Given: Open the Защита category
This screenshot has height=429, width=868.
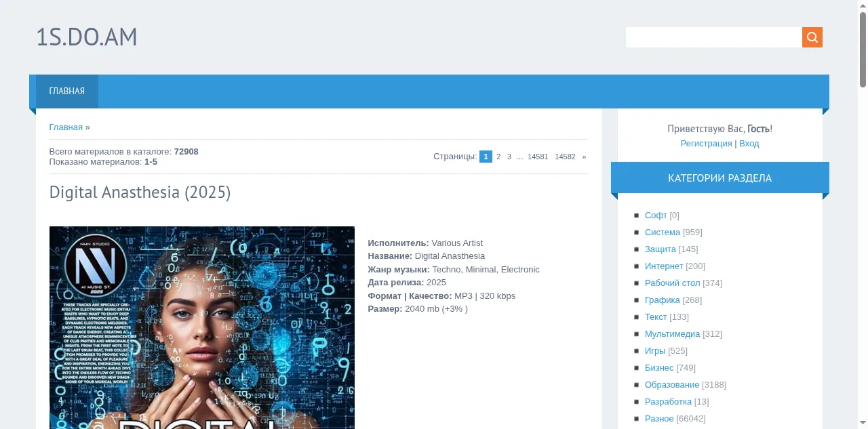Looking at the screenshot, I should pos(660,249).
